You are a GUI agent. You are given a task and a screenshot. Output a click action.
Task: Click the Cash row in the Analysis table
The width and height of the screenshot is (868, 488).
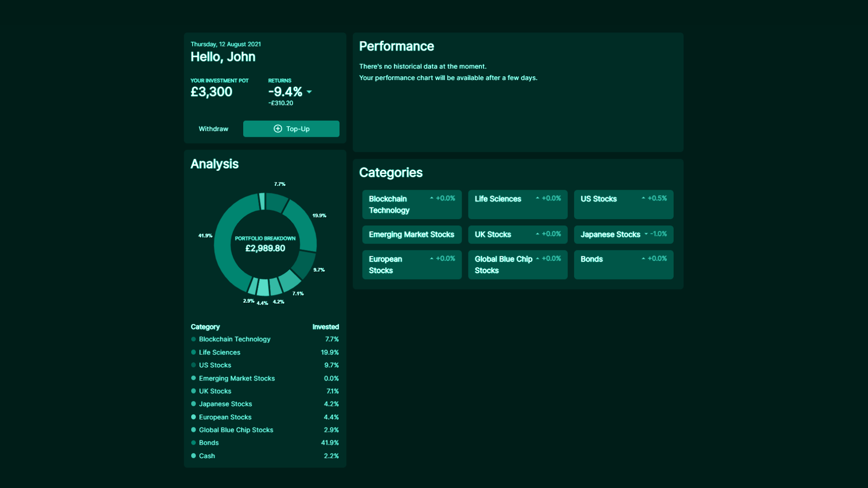click(264, 456)
